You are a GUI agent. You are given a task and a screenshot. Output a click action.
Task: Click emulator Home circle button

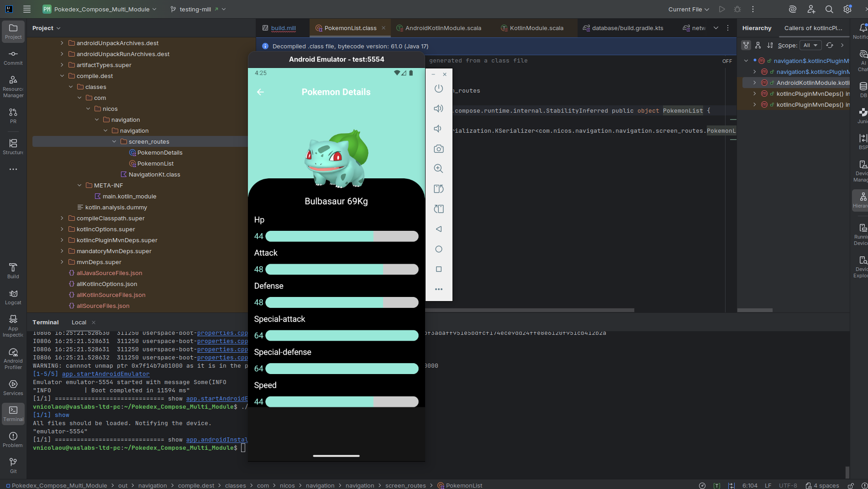click(439, 249)
